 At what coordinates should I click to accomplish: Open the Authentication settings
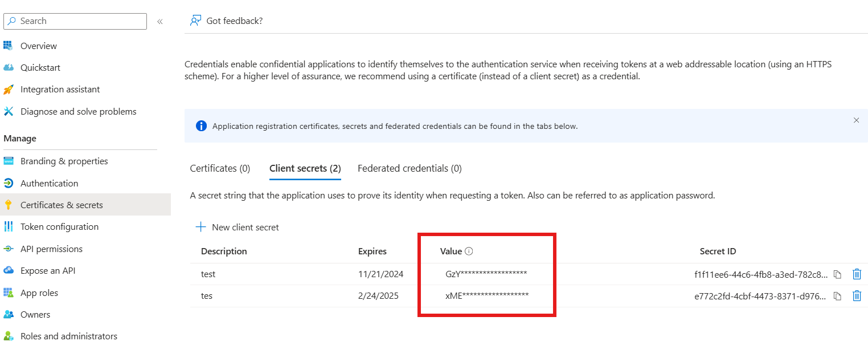[49, 183]
